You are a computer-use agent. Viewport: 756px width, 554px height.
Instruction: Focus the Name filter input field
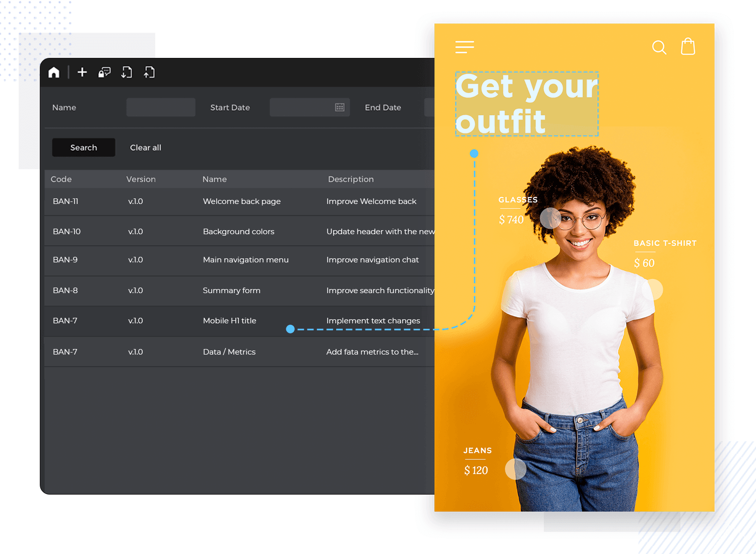tap(161, 107)
